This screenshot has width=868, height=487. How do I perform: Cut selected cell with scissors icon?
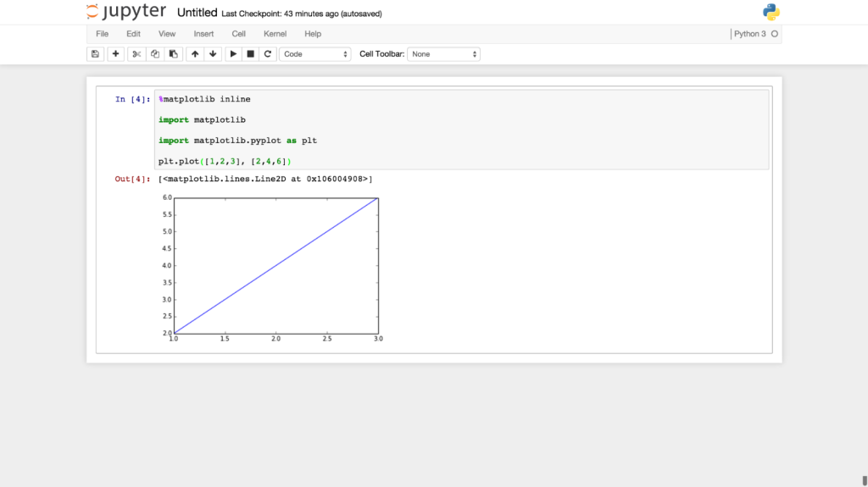click(x=136, y=54)
